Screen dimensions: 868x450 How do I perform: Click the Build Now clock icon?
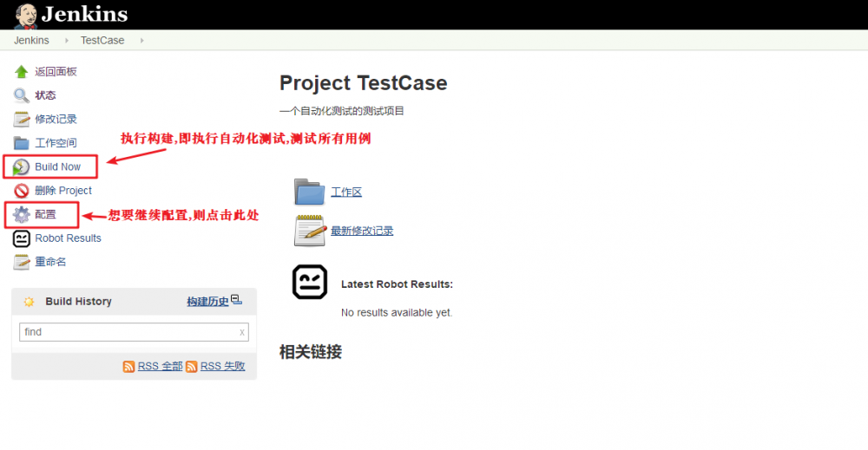pyautogui.click(x=21, y=167)
